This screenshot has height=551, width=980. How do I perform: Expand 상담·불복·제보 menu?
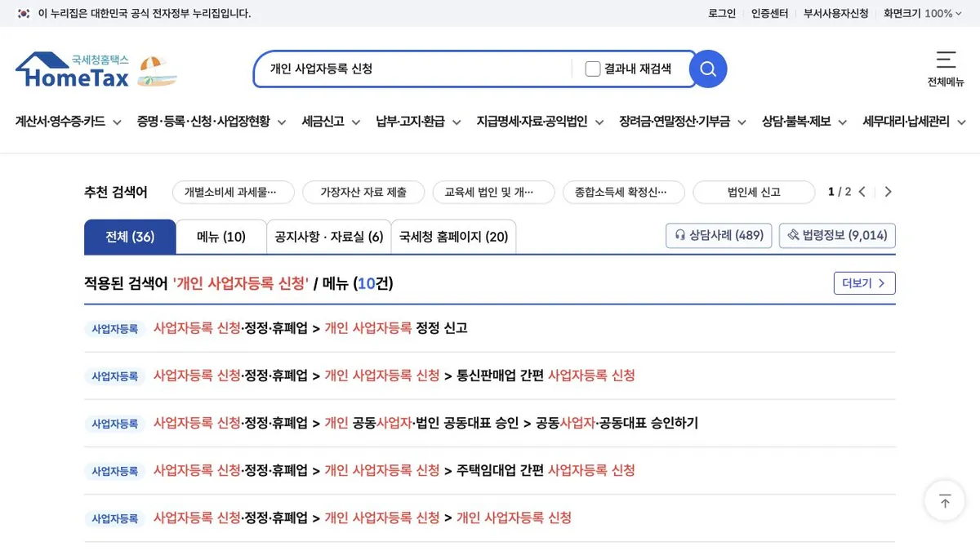[804, 122]
